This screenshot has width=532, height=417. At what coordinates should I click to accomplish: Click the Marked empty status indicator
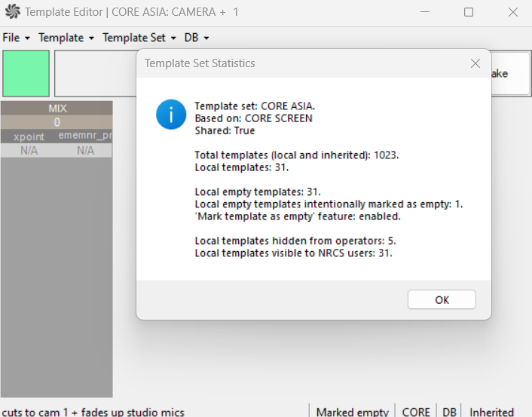352,412
